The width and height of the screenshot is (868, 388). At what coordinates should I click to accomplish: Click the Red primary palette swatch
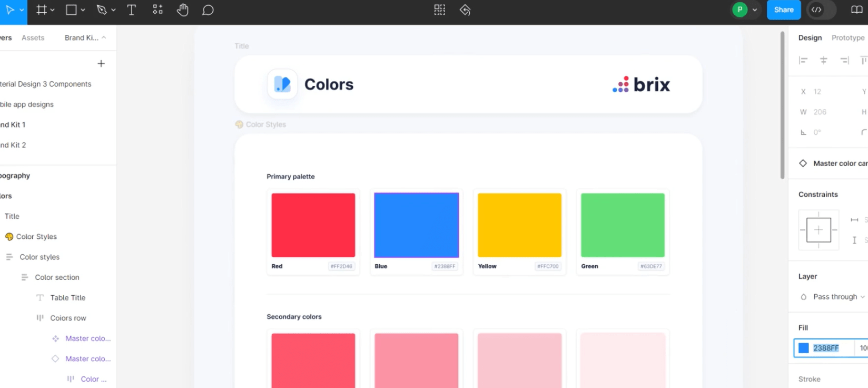tap(313, 225)
